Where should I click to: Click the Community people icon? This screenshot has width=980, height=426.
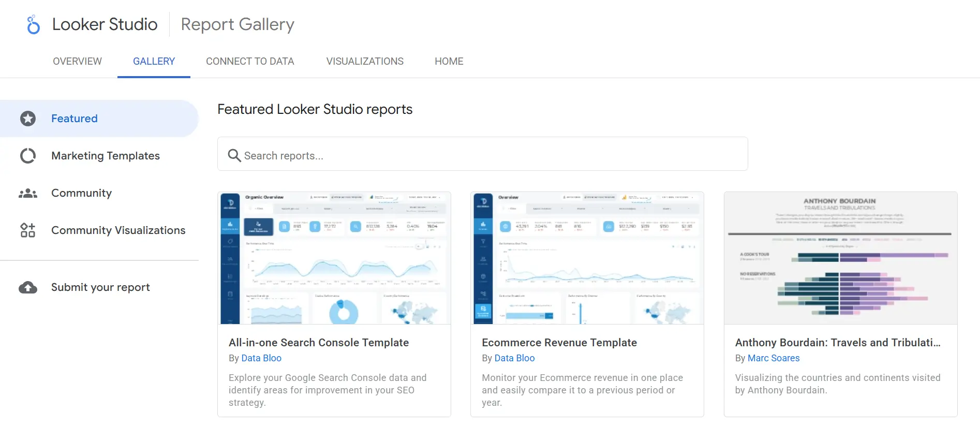(28, 193)
